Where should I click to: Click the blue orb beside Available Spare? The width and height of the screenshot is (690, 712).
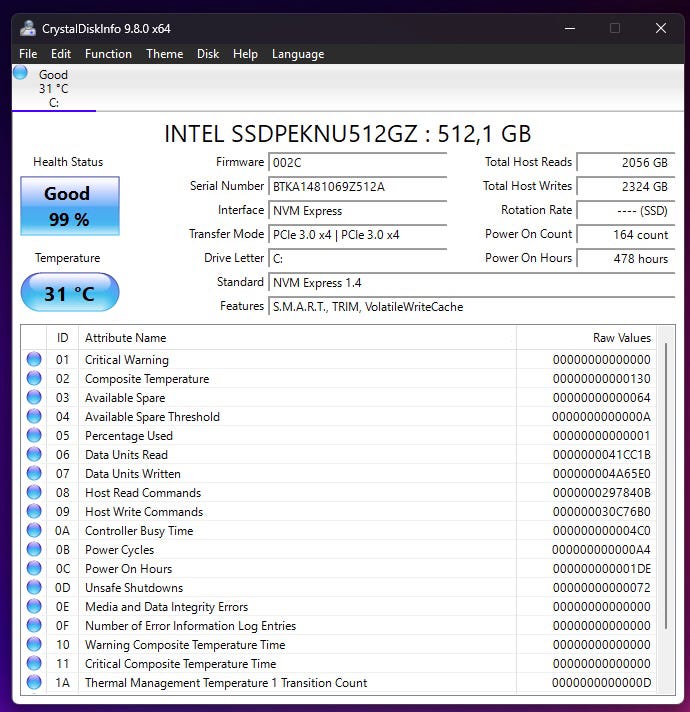coord(34,398)
